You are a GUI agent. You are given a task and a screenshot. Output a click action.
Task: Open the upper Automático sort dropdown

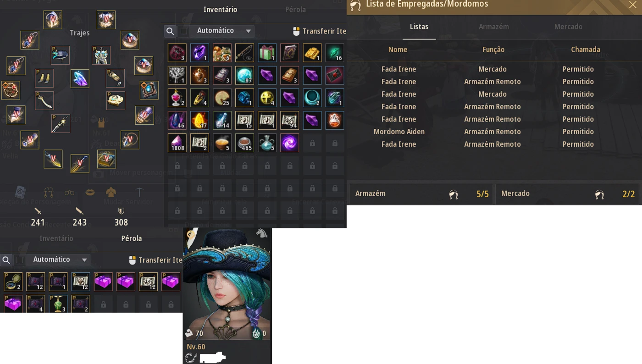[x=222, y=31]
